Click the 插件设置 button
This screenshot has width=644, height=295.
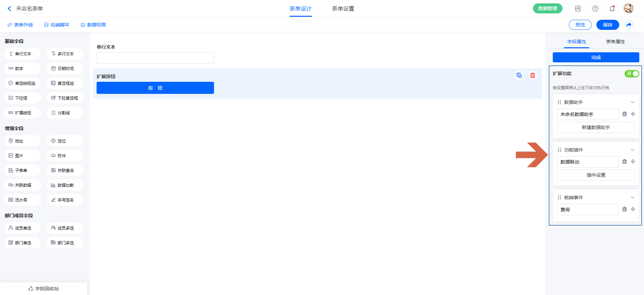(x=596, y=175)
